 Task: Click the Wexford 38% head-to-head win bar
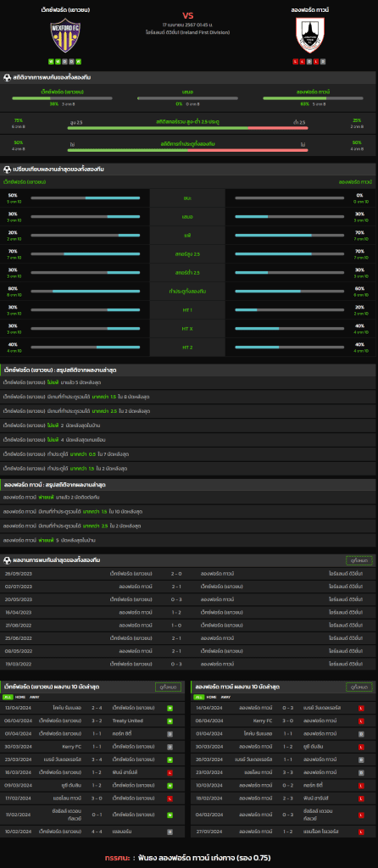[x=63, y=98]
